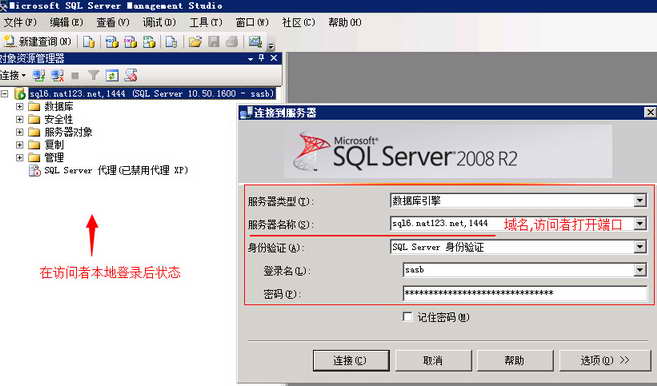Open the 窗口(W) menu
This screenshot has height=386, width=657.
[x=252, y=22]
